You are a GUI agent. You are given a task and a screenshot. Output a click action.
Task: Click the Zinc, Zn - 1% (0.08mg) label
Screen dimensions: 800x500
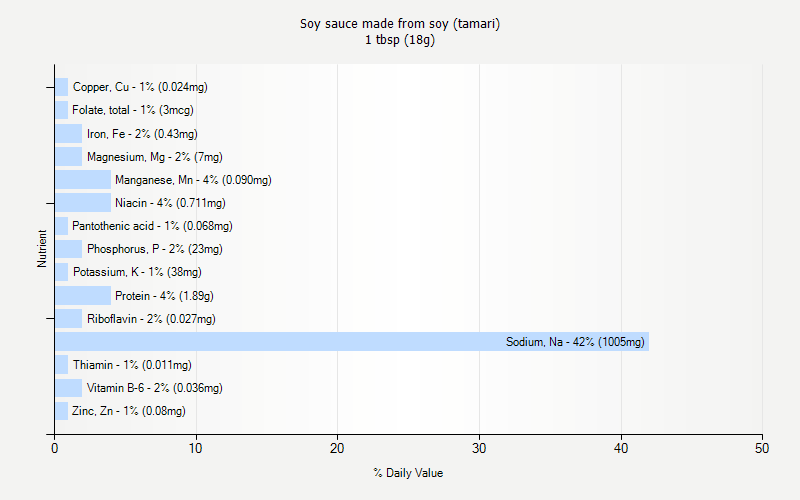[129, 411]
